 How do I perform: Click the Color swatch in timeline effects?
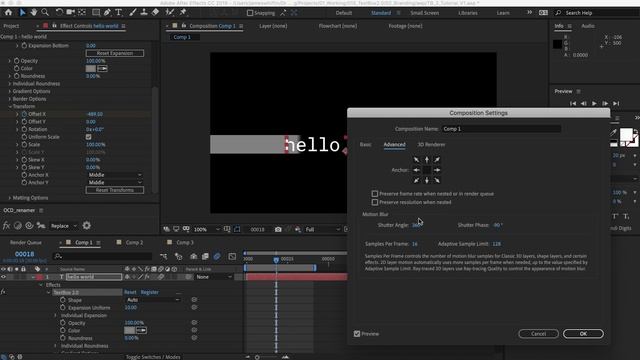click(129, 330)
